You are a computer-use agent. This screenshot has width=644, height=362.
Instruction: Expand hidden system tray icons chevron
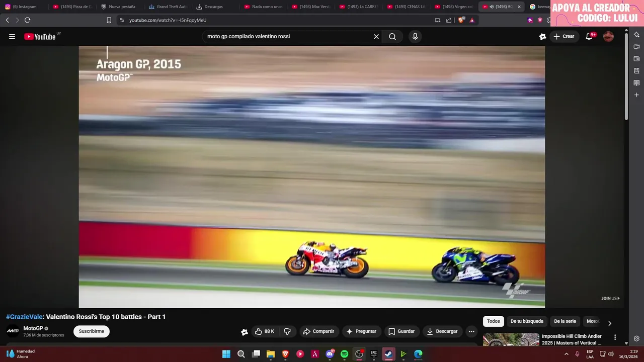click(x=567, y=354)
